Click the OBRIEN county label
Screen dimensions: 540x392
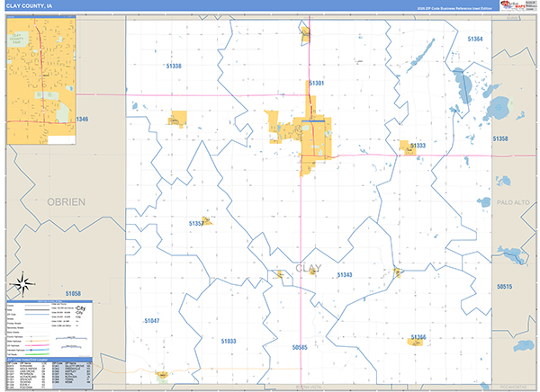click(66, 202)
